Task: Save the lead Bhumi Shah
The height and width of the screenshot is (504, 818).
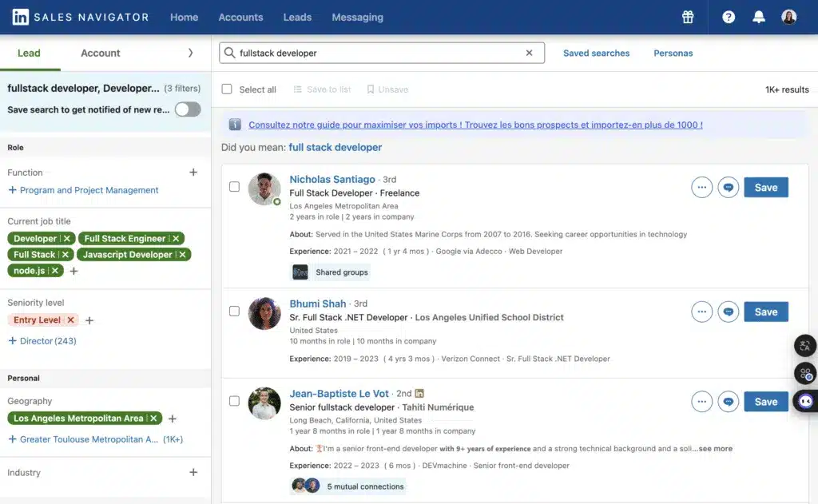Action: [765, 312]
